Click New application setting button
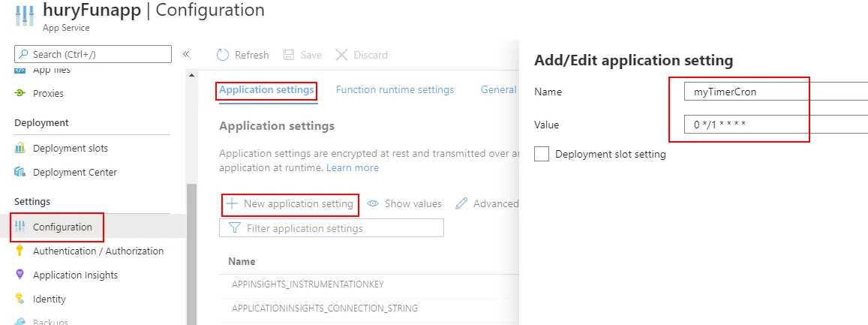868x325 pixels. [290, 203]
